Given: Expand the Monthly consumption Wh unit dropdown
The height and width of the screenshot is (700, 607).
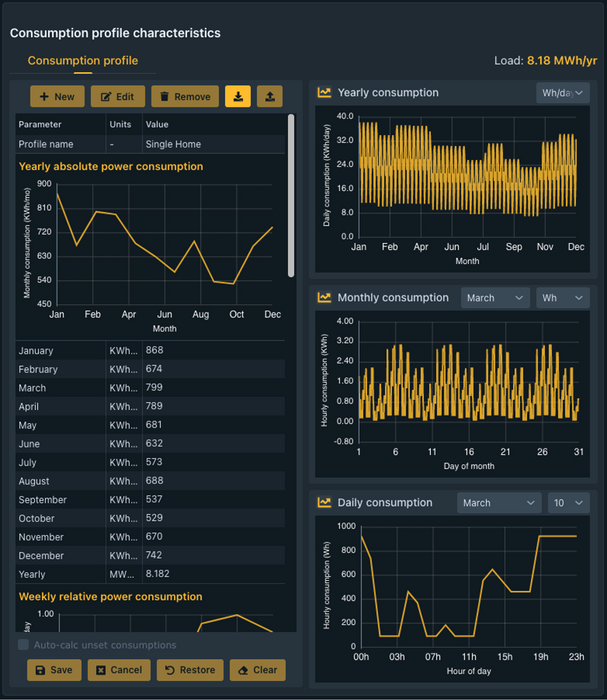Looking at the screenshot, I should point(563,298).
